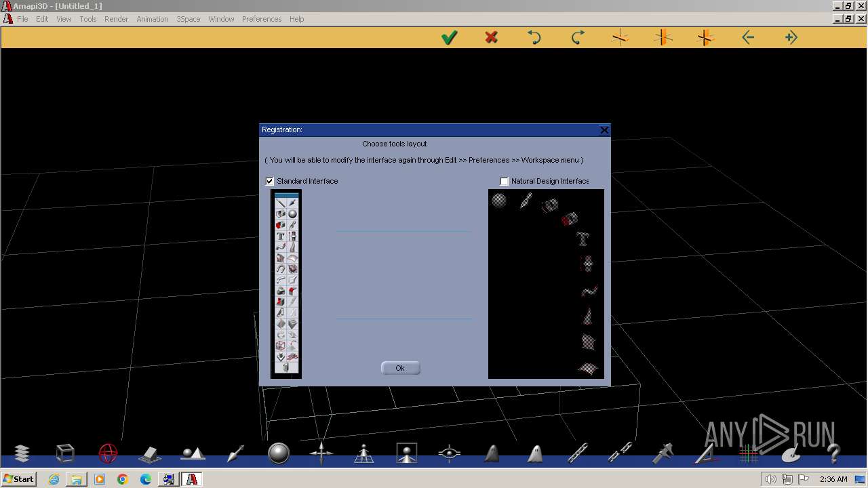The image size is (868, 488).
Task: Click the figure in framed view icon
Action: tap(407, 453)
